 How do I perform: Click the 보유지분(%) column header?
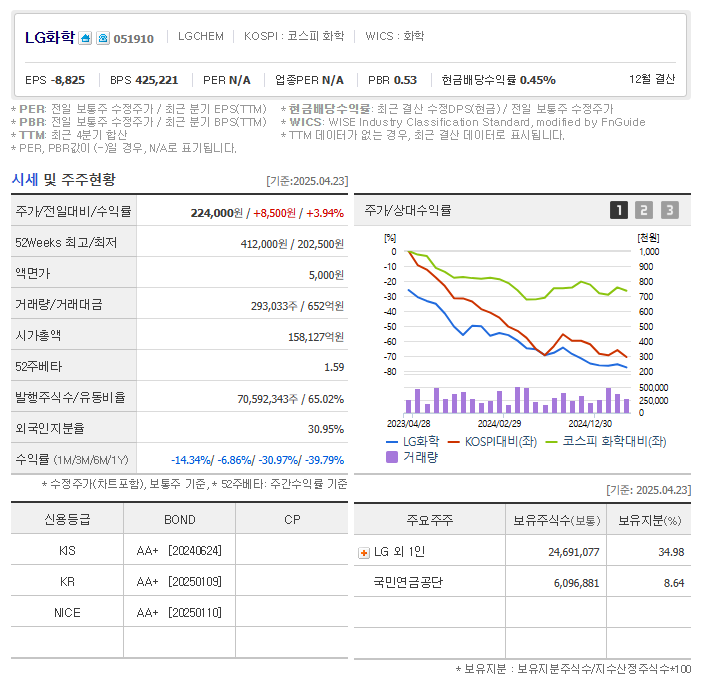point(649,521)
